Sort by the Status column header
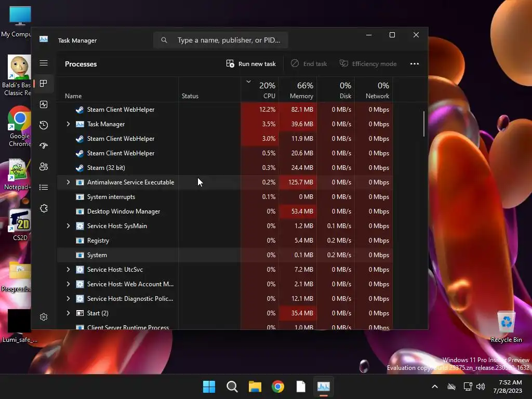 coord(210,89)
